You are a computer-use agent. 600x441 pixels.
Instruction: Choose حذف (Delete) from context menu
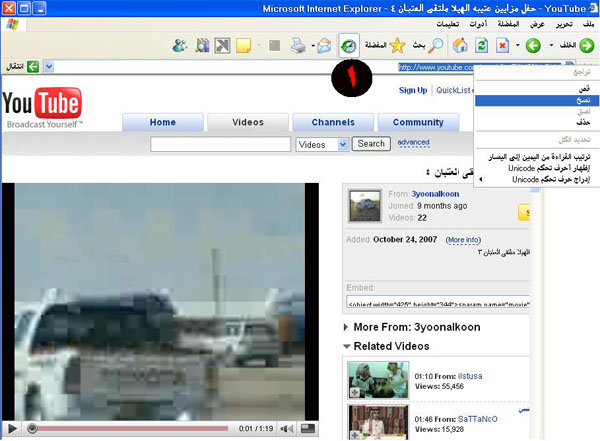click(537, 122)
